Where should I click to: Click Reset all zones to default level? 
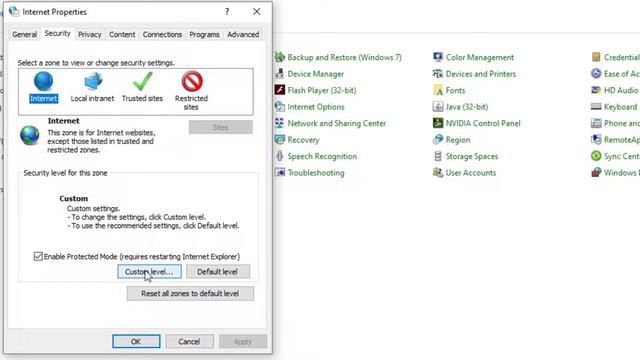tap(190, 293)
